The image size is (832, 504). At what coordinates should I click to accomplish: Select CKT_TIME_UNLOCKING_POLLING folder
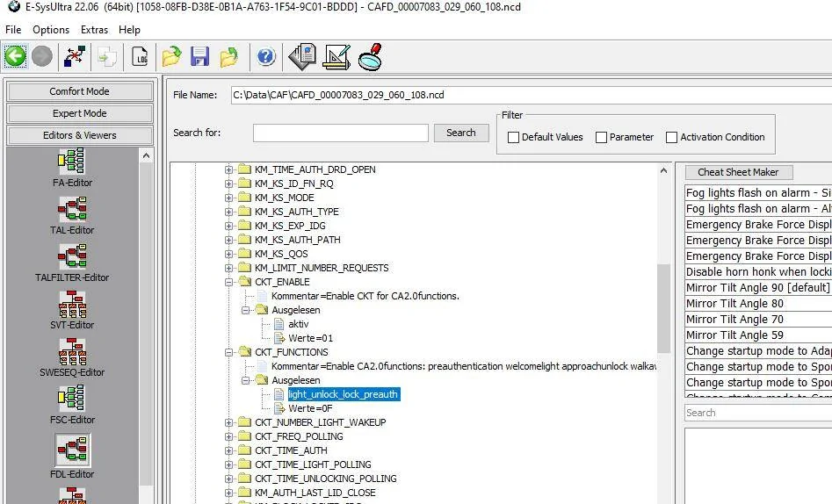click(326, 479)
